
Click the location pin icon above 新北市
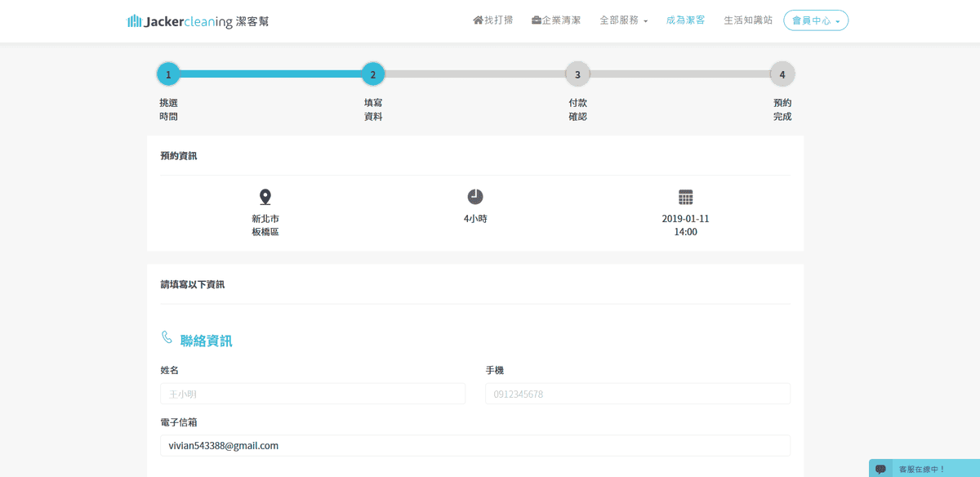tap(265, 197)
